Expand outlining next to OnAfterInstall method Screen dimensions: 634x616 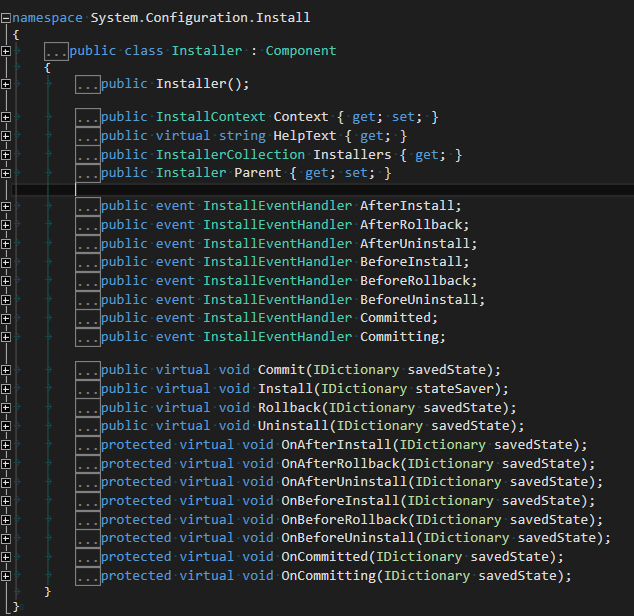[x=6, y=445]
